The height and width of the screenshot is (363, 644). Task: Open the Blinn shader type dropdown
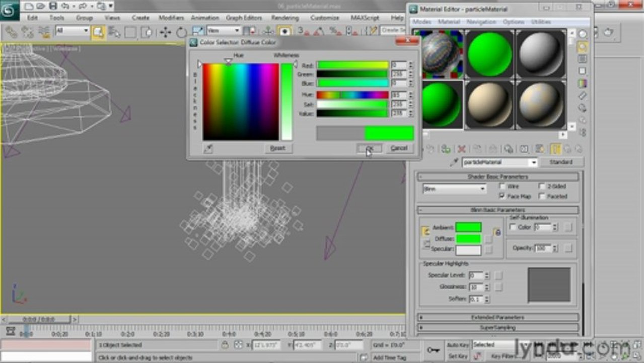click(x=455, y=189)
